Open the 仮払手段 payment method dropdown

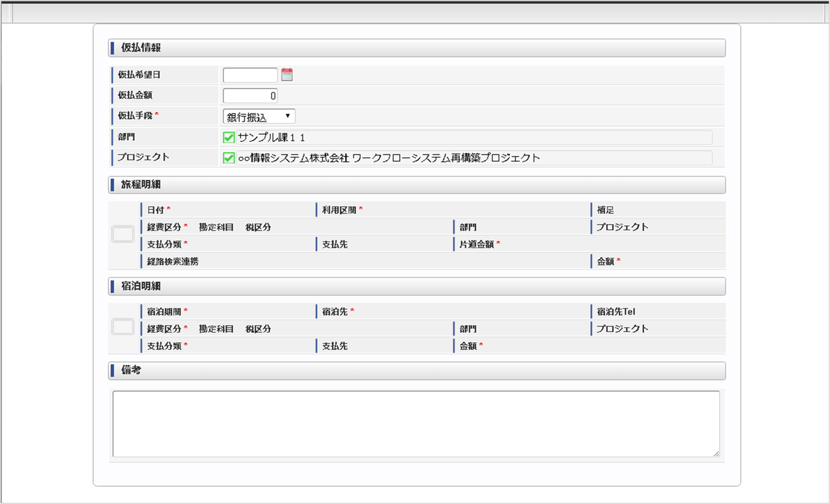click(258, 116)
